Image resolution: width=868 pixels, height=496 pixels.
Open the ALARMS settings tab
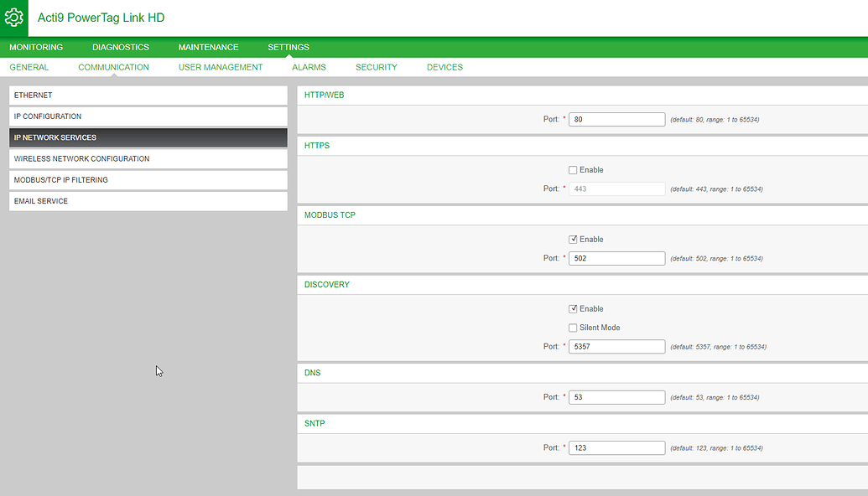(309, 66)
